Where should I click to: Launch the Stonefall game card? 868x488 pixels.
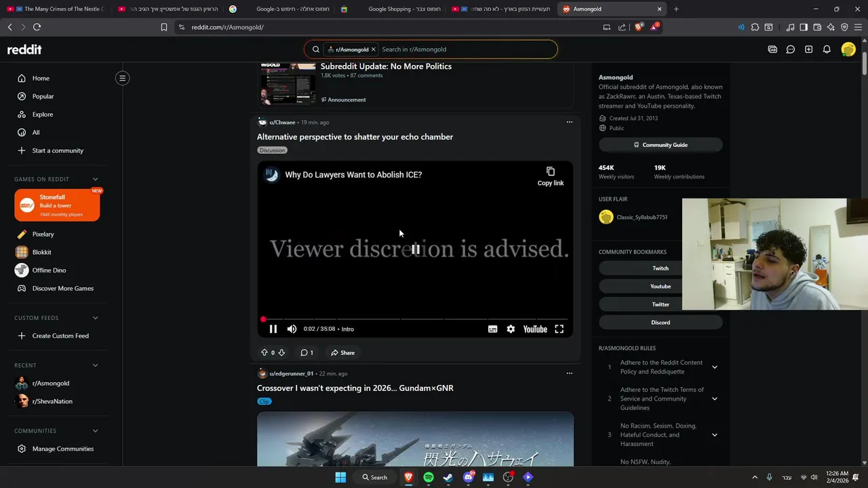(57, 205)
